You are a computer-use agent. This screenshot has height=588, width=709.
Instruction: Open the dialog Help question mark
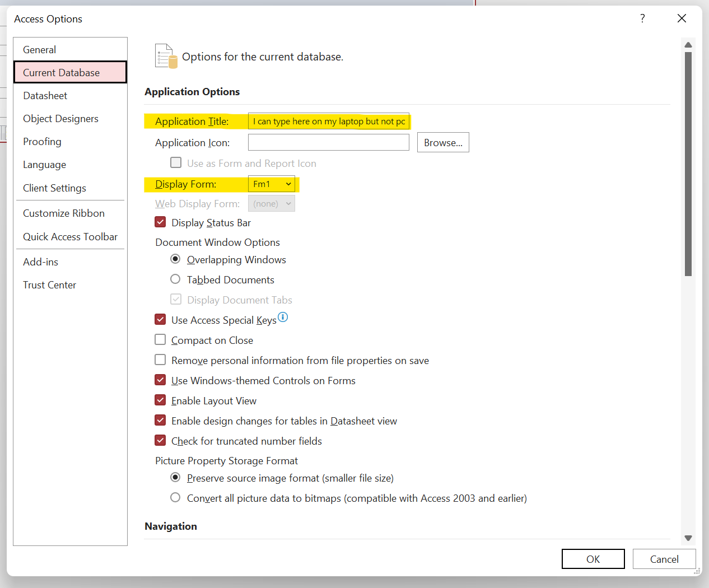point(642,18)
